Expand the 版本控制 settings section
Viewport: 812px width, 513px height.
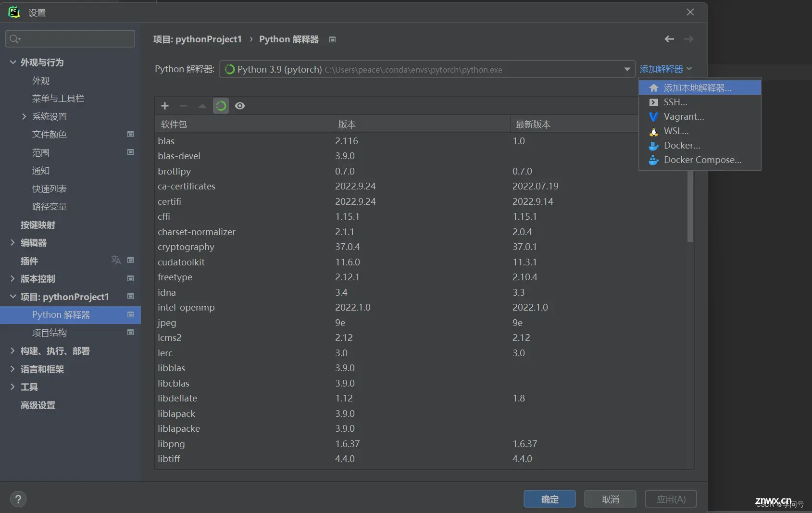point(12,278)
